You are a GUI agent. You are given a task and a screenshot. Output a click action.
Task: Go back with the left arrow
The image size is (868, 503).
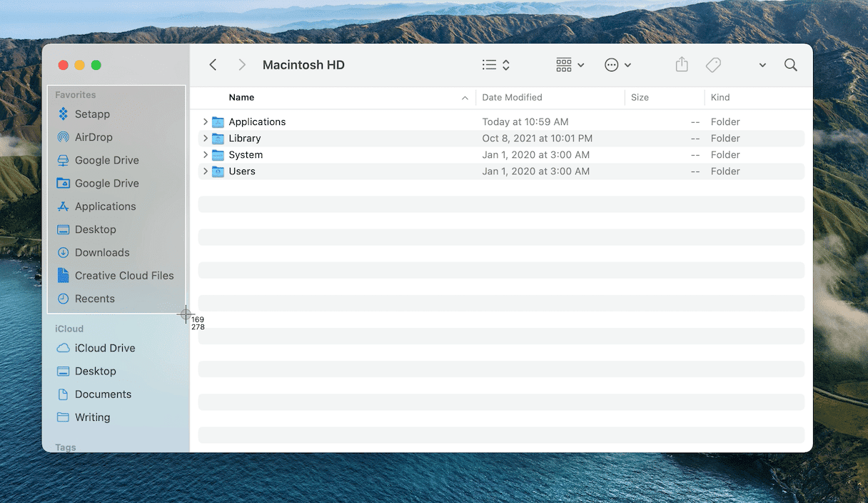pyautogui.click(x=213, y=65)
